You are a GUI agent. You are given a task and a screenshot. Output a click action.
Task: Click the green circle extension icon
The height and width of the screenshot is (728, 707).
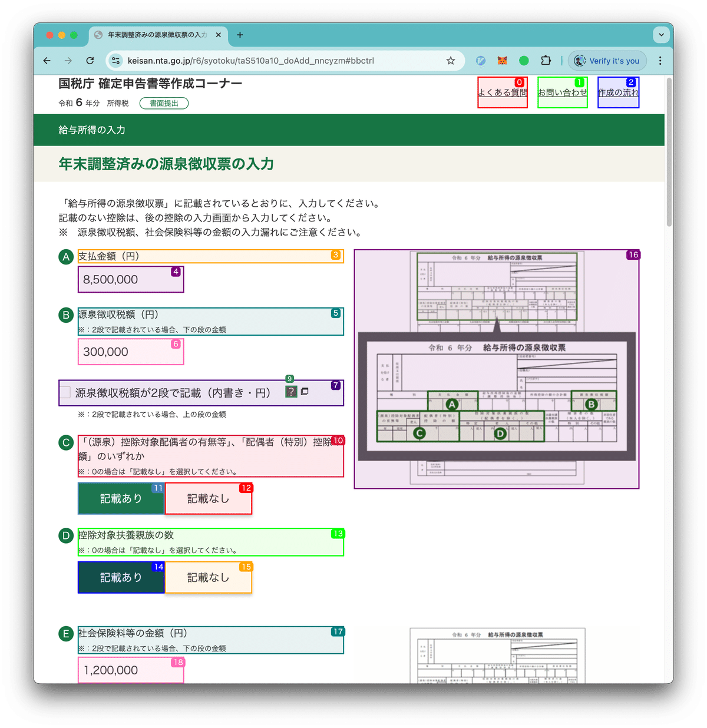[x=524, y=61]
